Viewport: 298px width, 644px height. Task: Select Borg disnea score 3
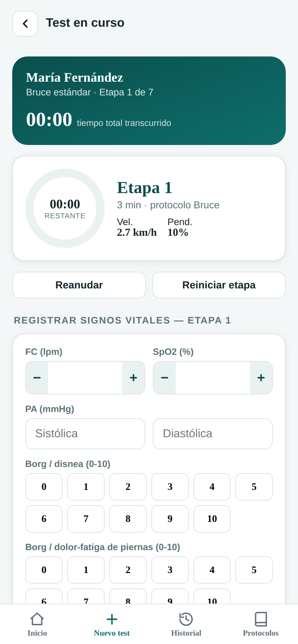(x=170, y=487)
